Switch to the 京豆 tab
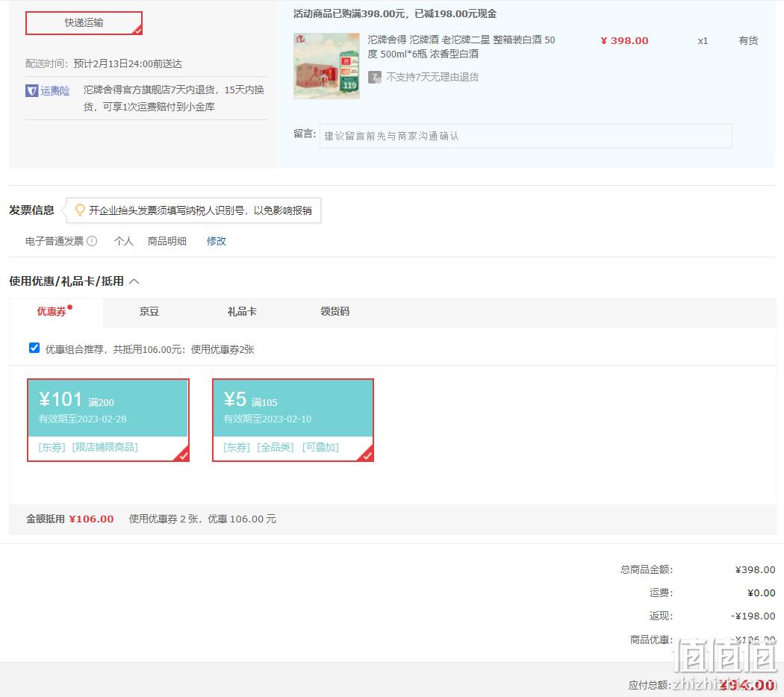784x697 pixels. click(x=149, y=311)
